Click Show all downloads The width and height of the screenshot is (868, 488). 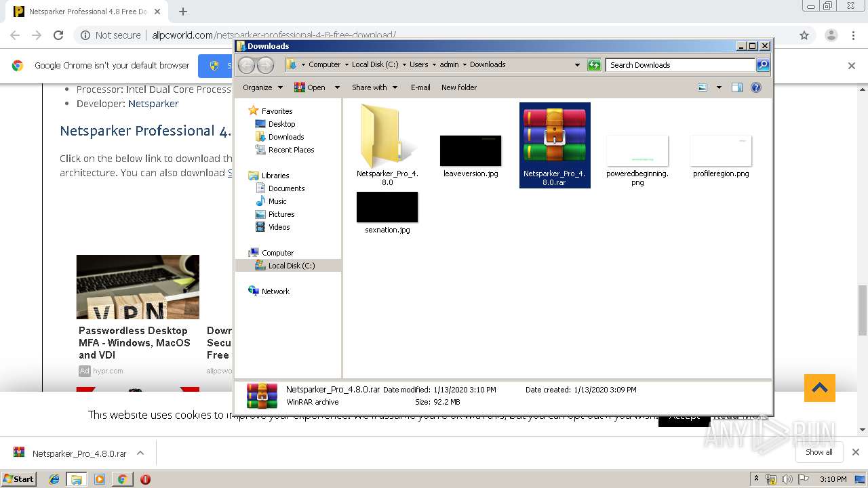[x=819, y=452]
